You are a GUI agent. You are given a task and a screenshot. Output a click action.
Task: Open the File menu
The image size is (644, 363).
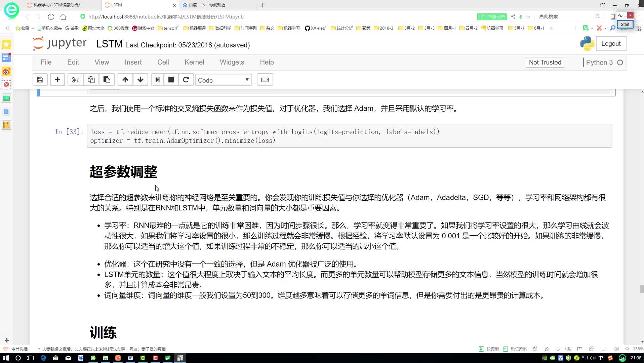tap(46, 62)
